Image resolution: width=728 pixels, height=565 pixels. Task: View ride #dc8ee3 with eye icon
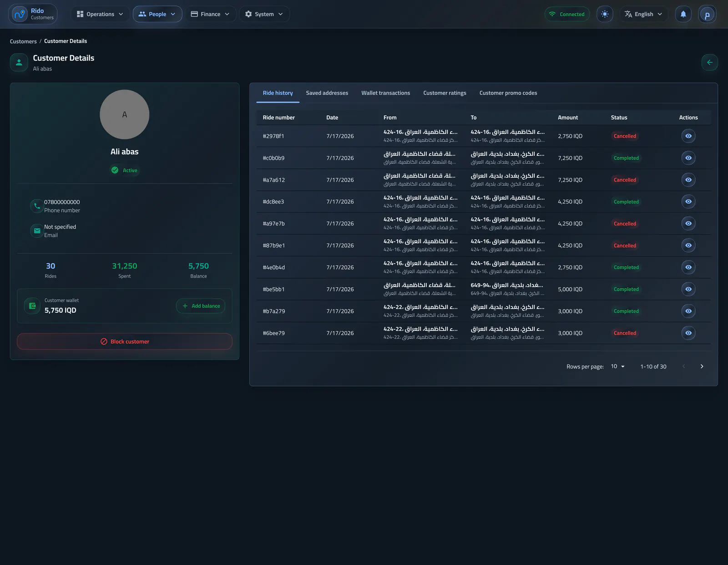click(688, 202)
